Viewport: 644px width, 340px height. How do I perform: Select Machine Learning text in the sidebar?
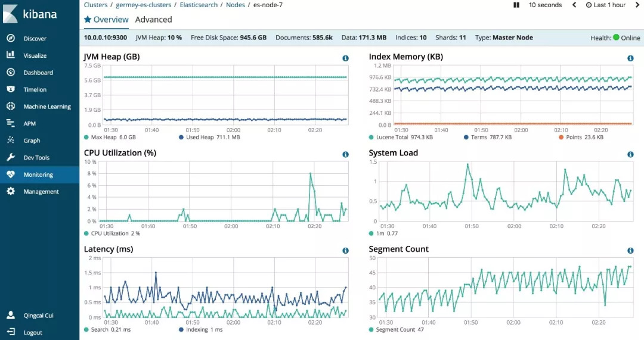tap(47, 107)
